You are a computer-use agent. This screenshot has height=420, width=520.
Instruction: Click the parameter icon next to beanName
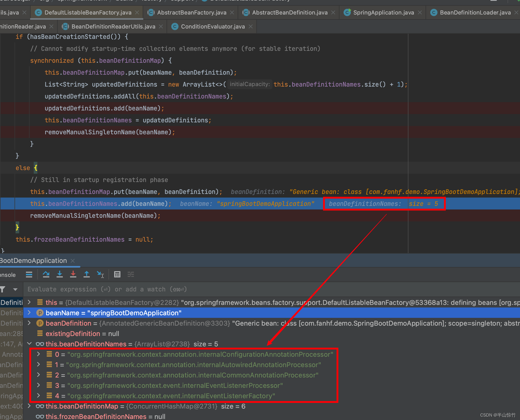[40, 313]
